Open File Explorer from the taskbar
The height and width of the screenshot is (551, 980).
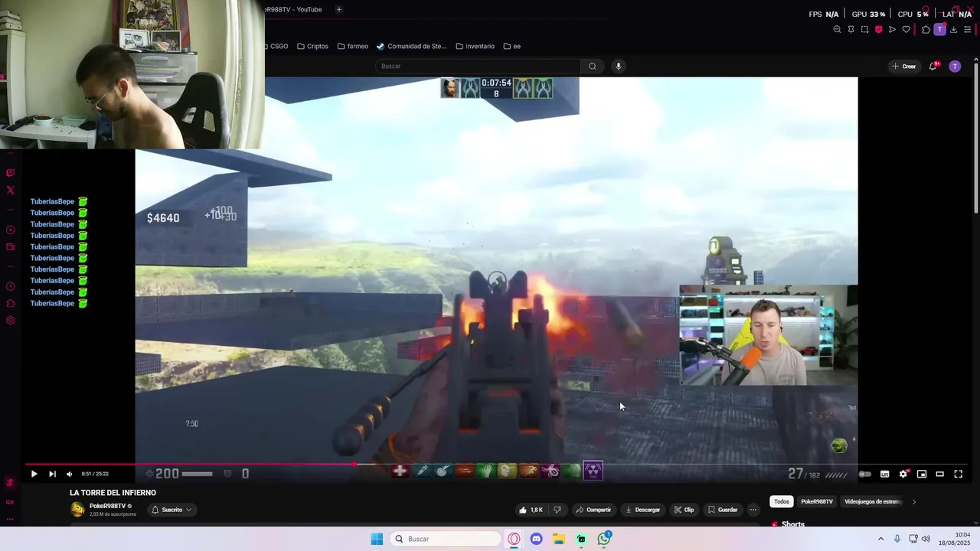[559, 539]
